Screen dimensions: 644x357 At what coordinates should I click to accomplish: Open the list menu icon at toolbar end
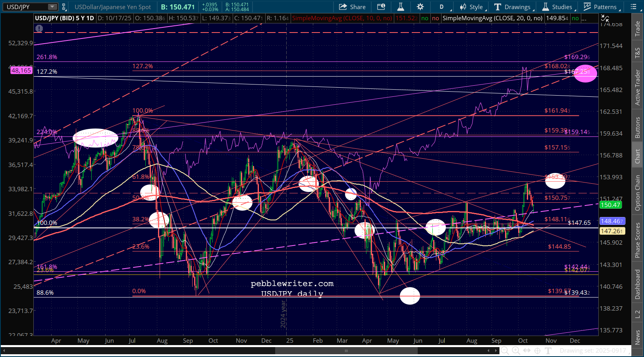[633, 7]
